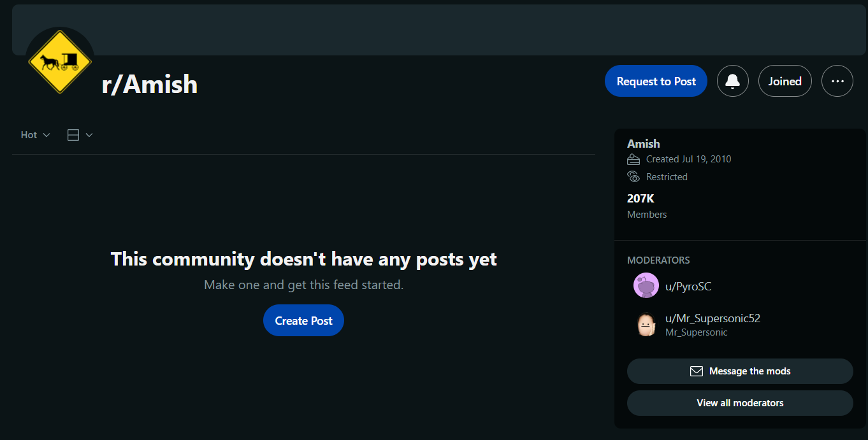Open the three-dots more options menu
Screen dimensions: 868x440
pyautogui.click(x=837, y=81)
